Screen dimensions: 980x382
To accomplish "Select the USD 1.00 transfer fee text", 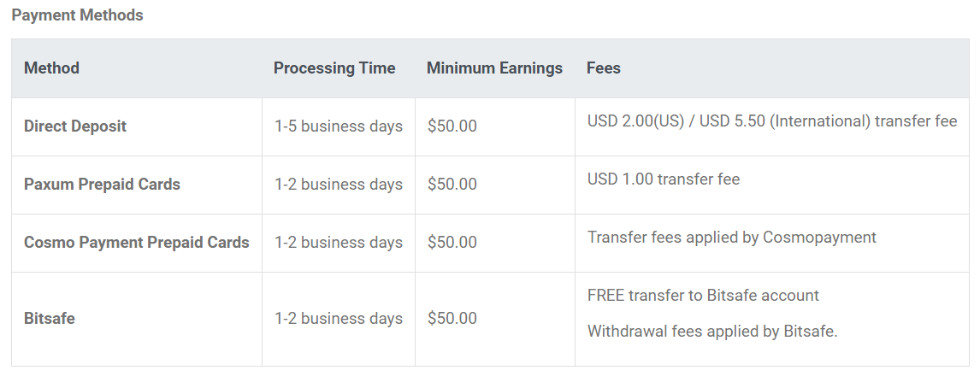I will (664, 179).
